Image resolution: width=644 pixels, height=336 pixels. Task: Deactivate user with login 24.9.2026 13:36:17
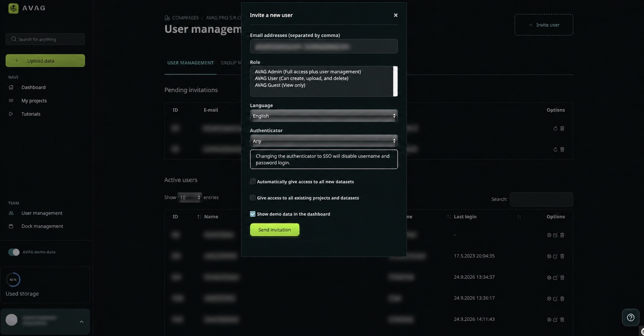pos(549,299)
